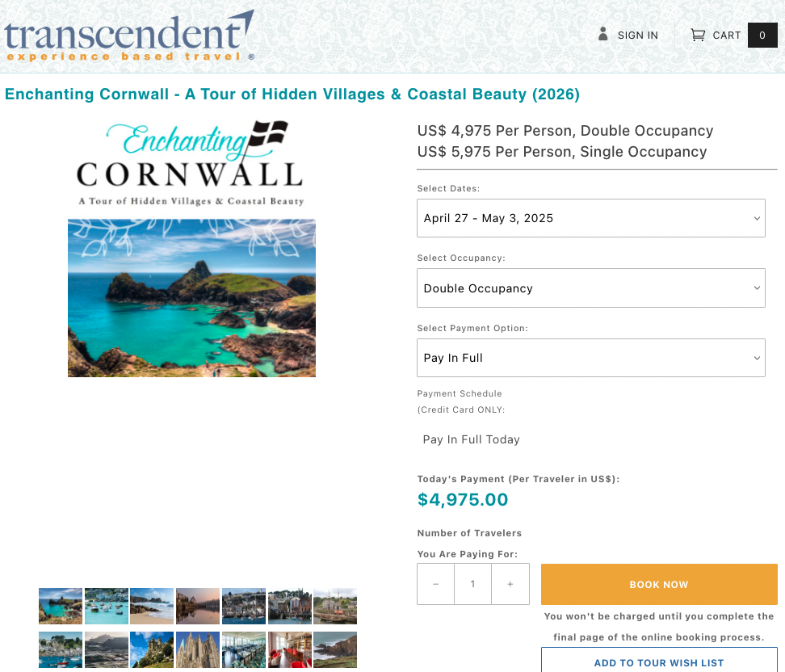The image size is (785, 672).
Task: Click Add to Tour Wish List
Action: (659, 662)
